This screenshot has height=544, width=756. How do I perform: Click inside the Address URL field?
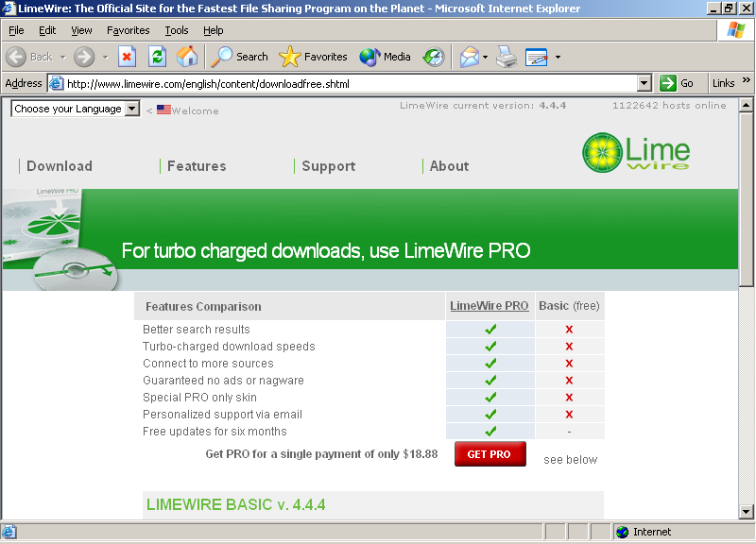[x=350, y=83]
